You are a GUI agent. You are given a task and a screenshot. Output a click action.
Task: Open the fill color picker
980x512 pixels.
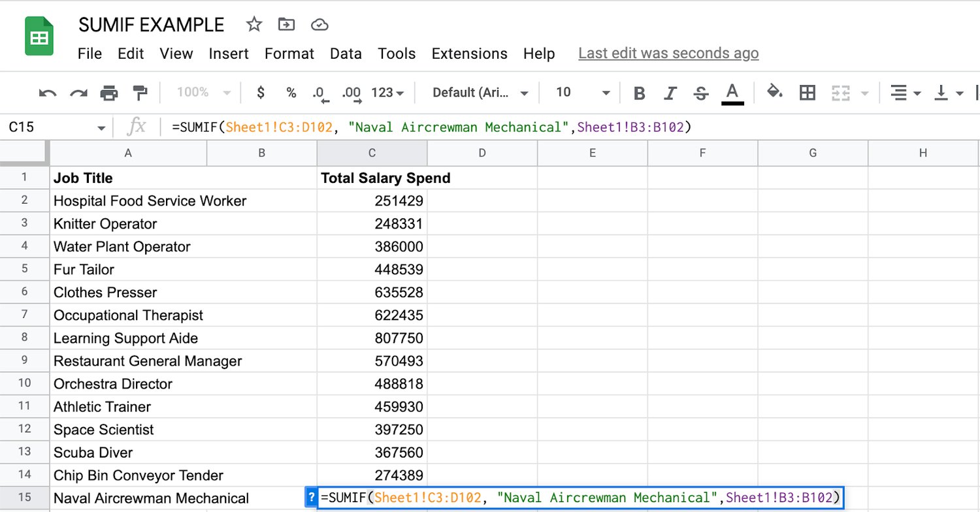(774, 93)
